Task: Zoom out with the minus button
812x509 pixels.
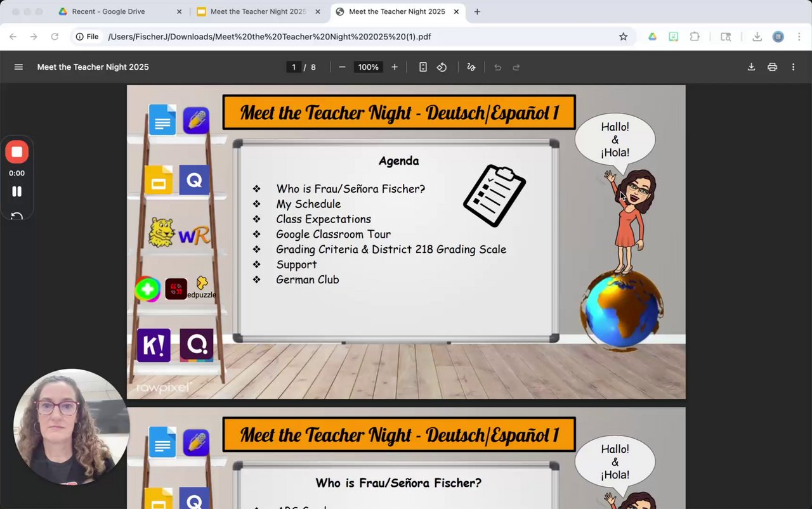Action: tap(342, 67)
